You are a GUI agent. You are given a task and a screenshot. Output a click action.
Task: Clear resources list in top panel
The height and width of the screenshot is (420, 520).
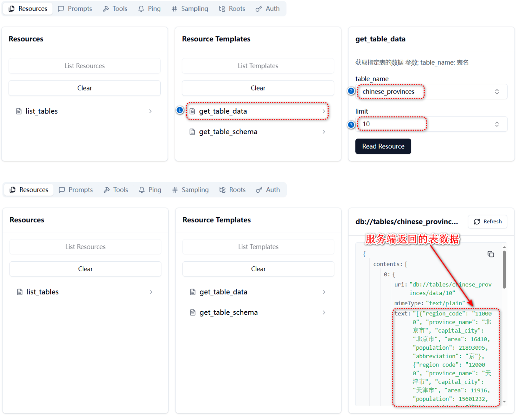click(x=84, y=88)
